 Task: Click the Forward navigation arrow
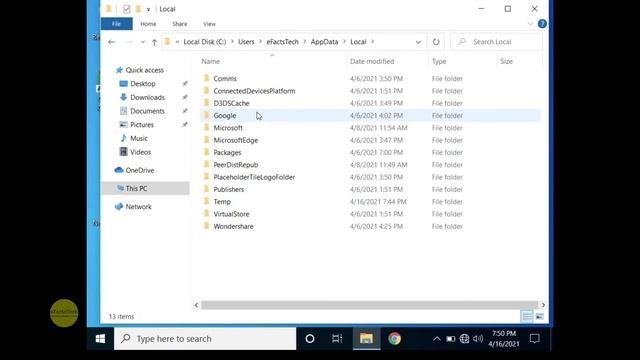(128, 42)
